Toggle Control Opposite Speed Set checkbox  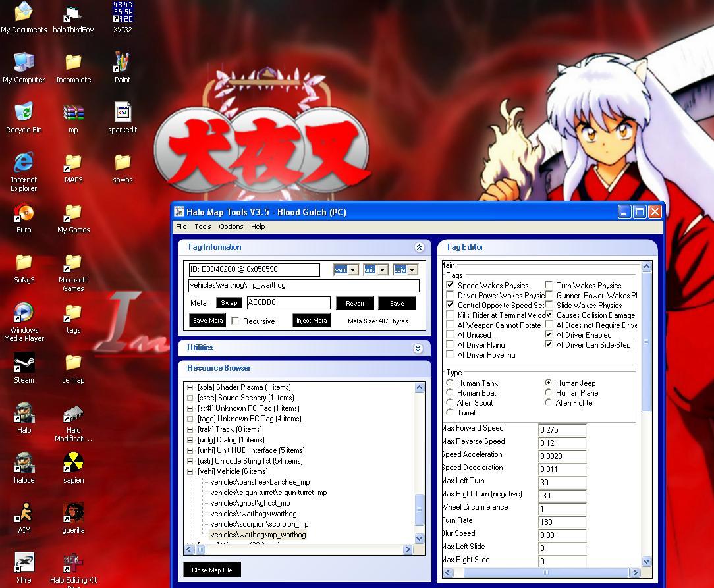click(x=450, y=304)
